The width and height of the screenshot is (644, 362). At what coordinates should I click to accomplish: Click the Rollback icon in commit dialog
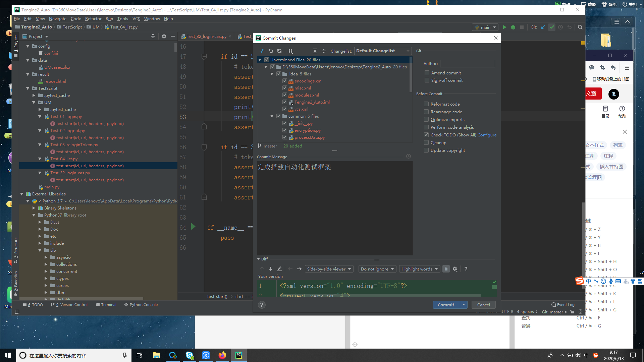(271, 51)
